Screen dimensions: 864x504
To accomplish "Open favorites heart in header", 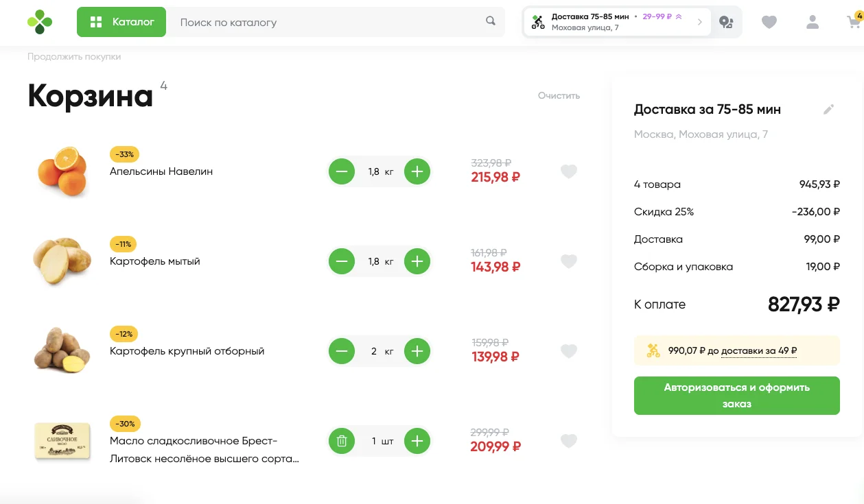I will 769,23.
